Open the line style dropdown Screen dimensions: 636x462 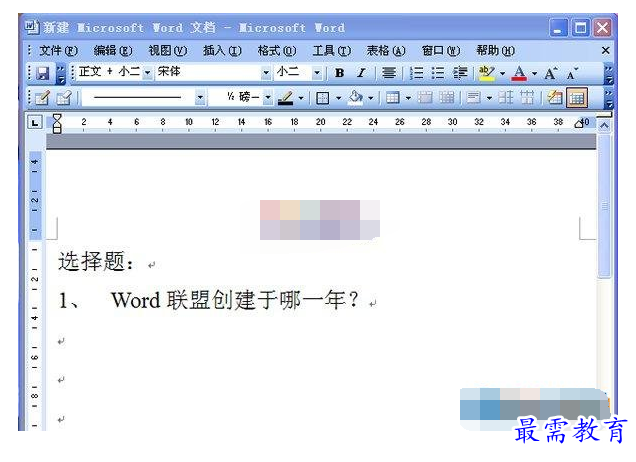(x=200, y=98)
